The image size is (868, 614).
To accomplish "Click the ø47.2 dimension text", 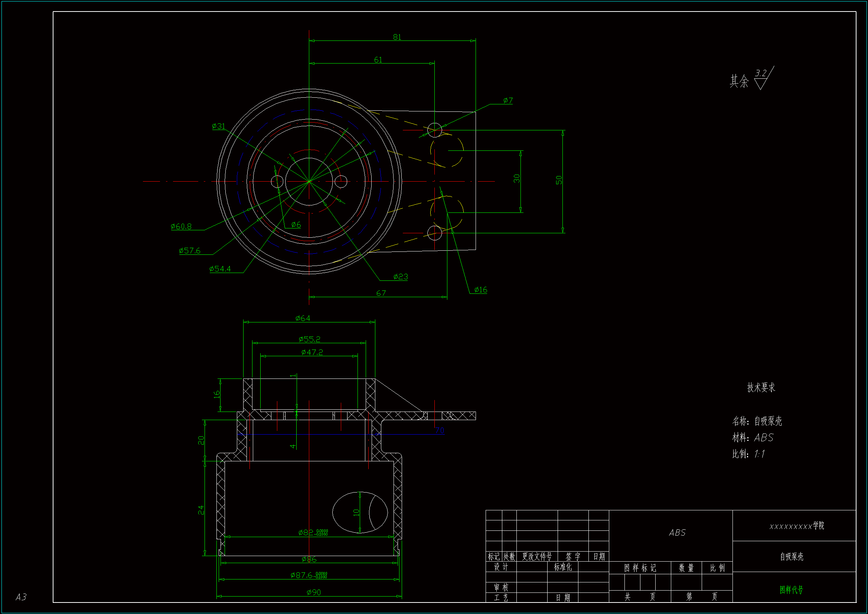I will [x=312, y=353].
